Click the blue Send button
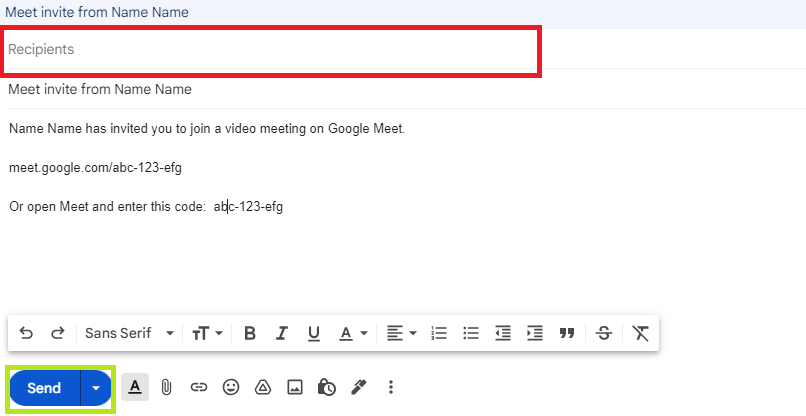806x416 pixels. click(x=44, y=388)
